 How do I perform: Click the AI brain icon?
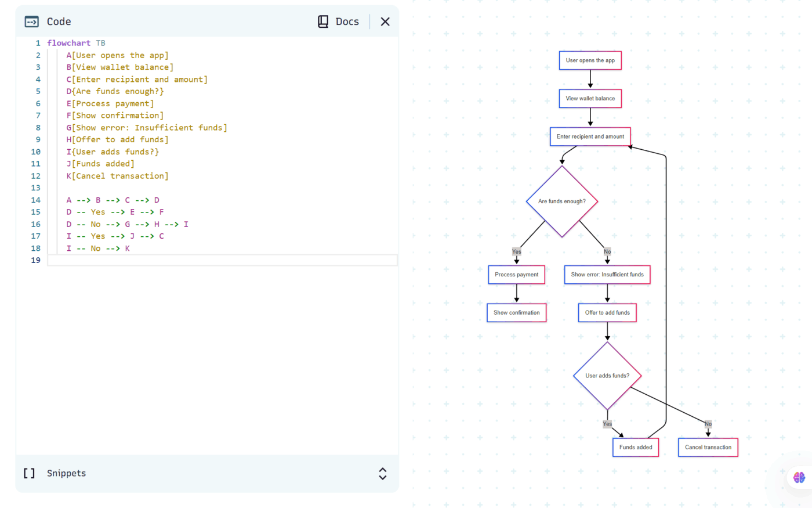(799, 477)
